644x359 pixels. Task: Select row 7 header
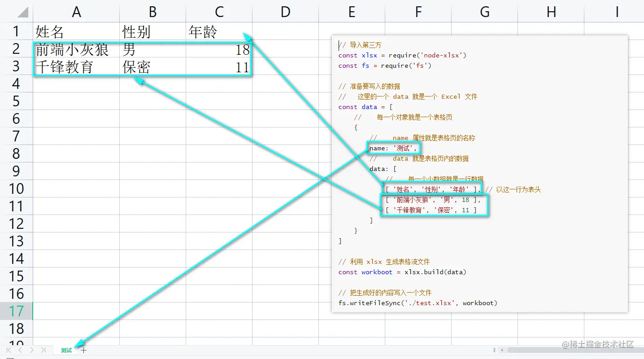pos(17,136)
